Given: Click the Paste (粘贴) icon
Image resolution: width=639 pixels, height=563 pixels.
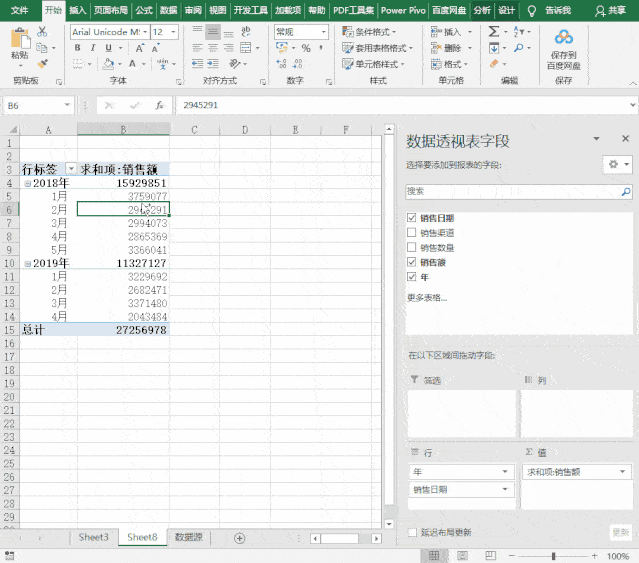Looking at the screenshot, I should [x=19, y=42].
